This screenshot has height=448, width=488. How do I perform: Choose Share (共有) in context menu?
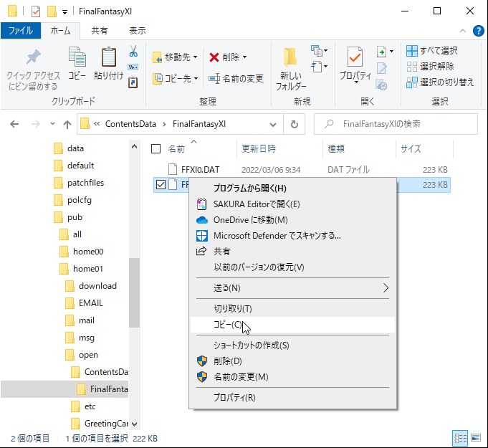pos(292,252)
